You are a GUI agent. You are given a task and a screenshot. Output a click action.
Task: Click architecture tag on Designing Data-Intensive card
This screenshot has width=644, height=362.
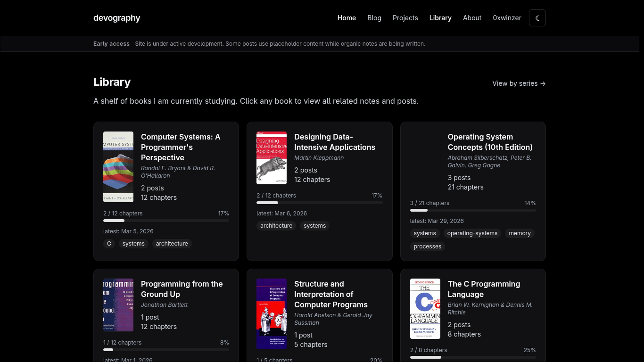[276, 226]
